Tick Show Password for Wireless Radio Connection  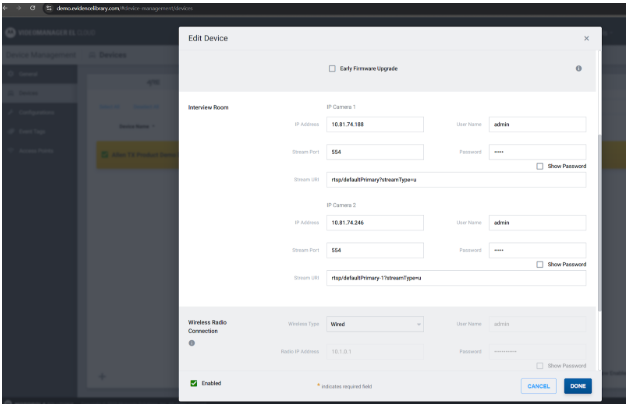[540, 366]
